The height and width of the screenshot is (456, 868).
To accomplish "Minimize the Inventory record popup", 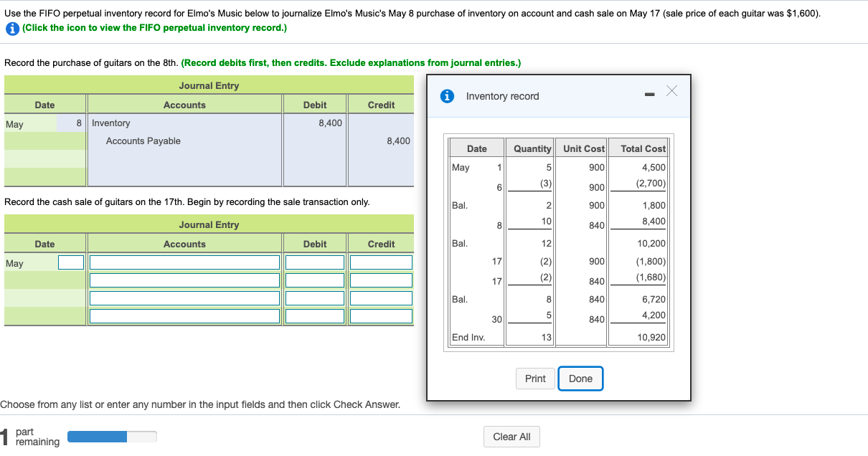I will pos(650,93).
